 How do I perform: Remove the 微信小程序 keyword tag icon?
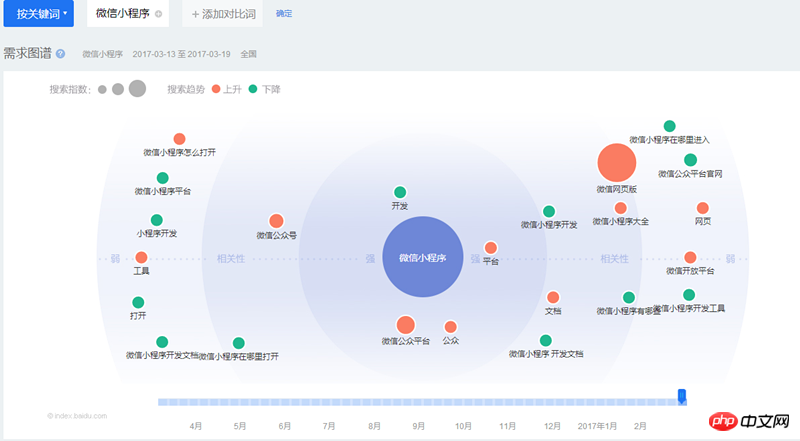click(159, 14)
